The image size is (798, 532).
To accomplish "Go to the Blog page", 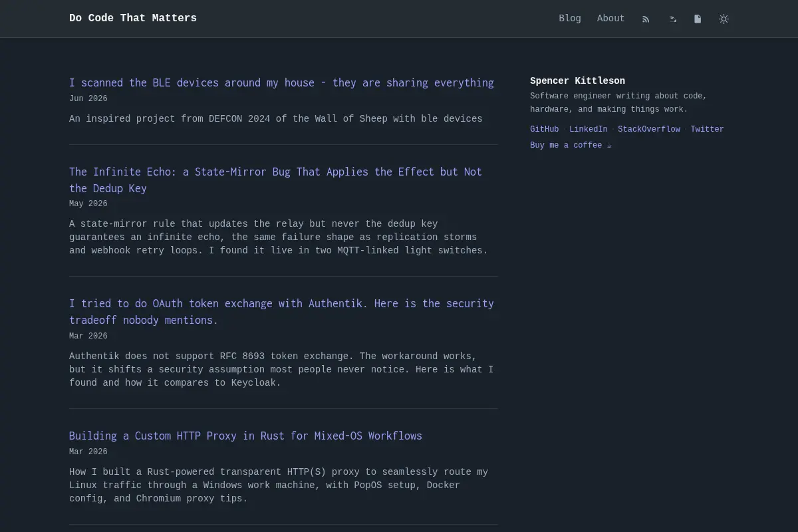I will (570, 19).
